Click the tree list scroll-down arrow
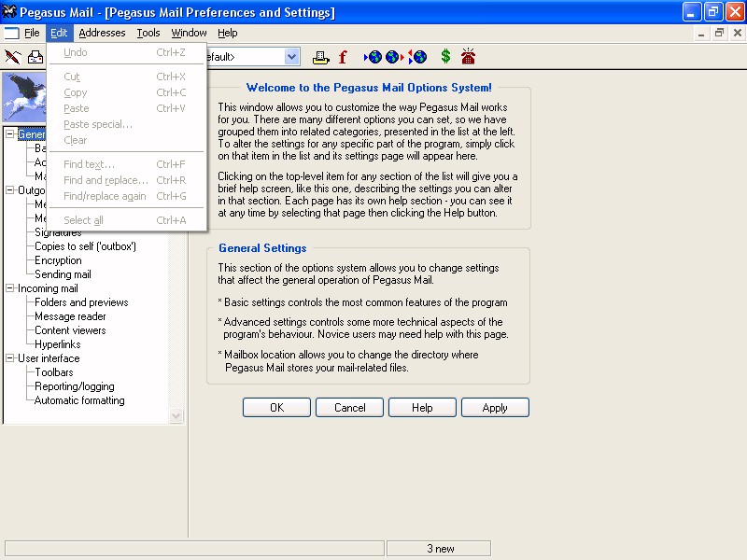 coord(176,415)
